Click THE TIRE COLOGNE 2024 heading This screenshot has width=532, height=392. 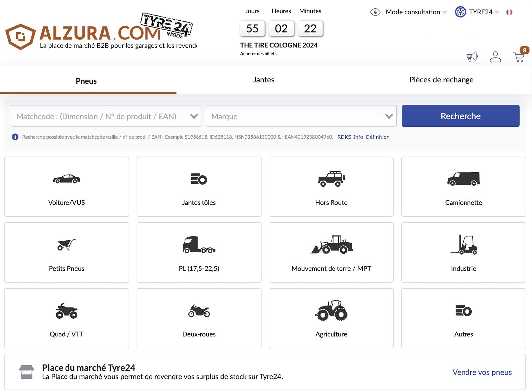pos(279,45)
